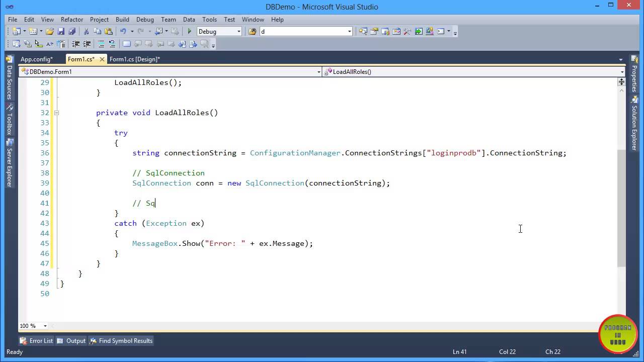The height and width of the screenshot is (362, 644).
Task: Expand the Find combo box dropdown arrow
Action: tap(349, 31)
